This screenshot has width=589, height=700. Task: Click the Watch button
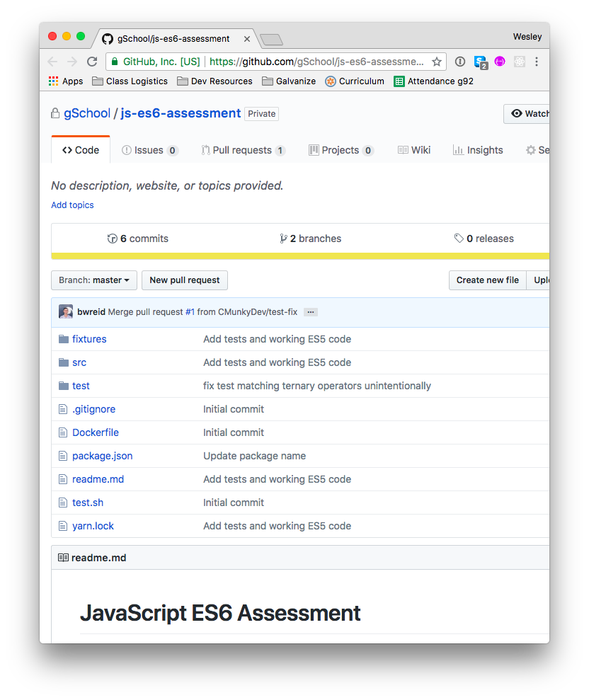[x=527, y=114]
